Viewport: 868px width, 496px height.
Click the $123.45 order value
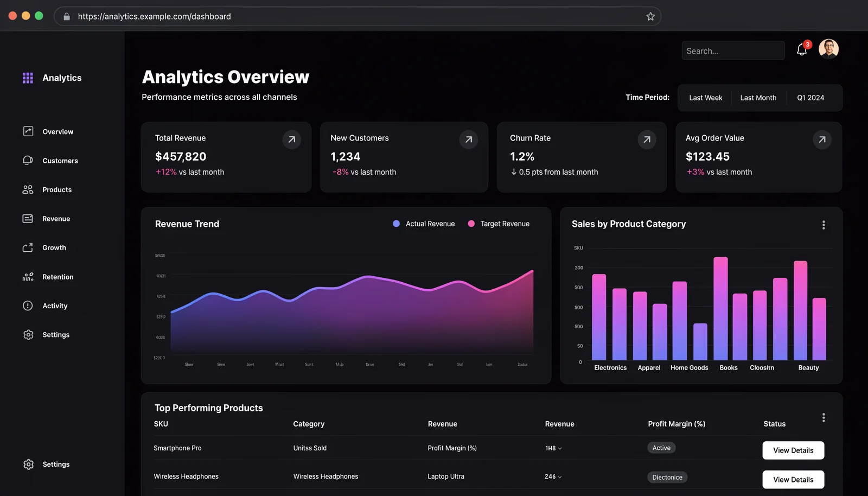tap(707, 156)
